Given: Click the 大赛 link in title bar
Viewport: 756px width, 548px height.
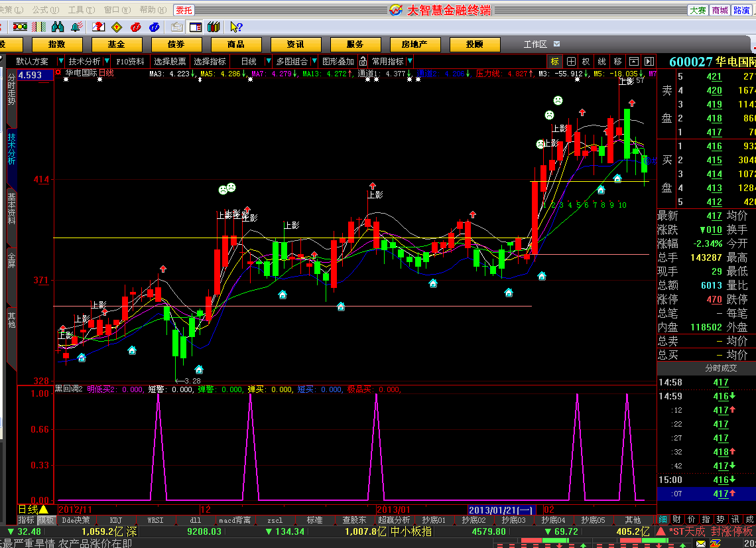Looking at the screenshot, I should pyautogui.click(x=698, y=10).
